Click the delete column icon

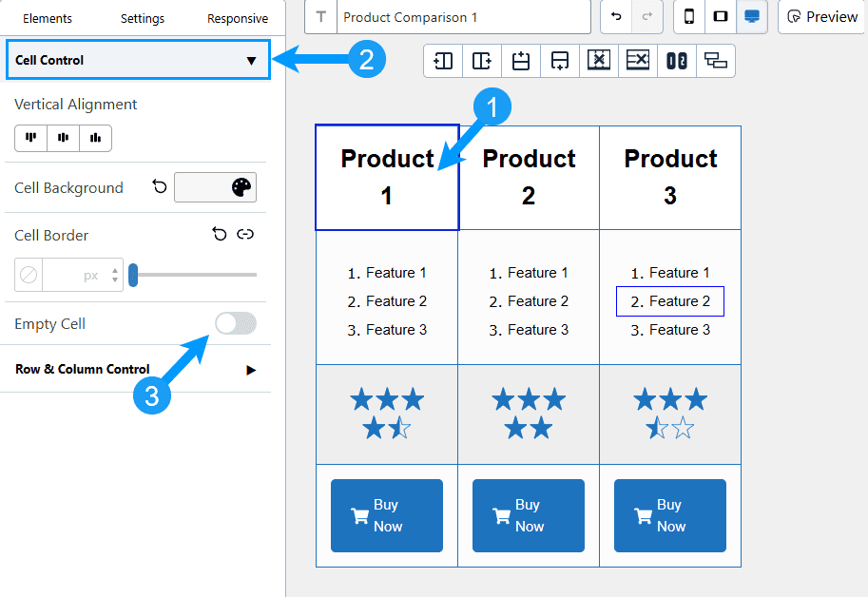pyautogui.click(x=599, y=61)
